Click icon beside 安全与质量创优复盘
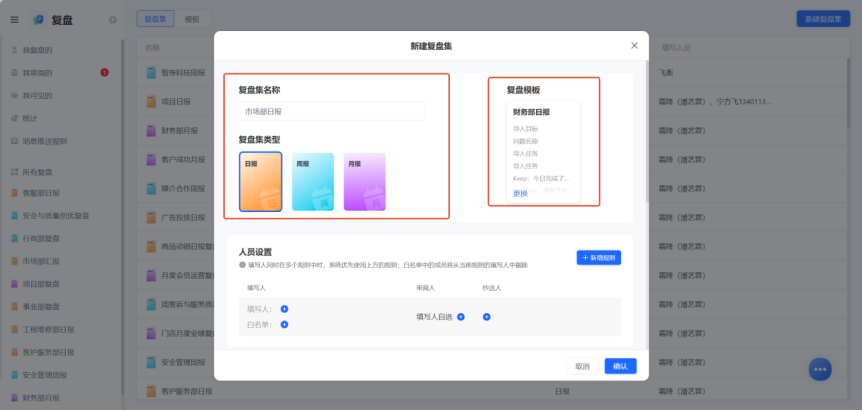Image resolution: width=862 pixels, height=411 pixels. click(14, 215)
